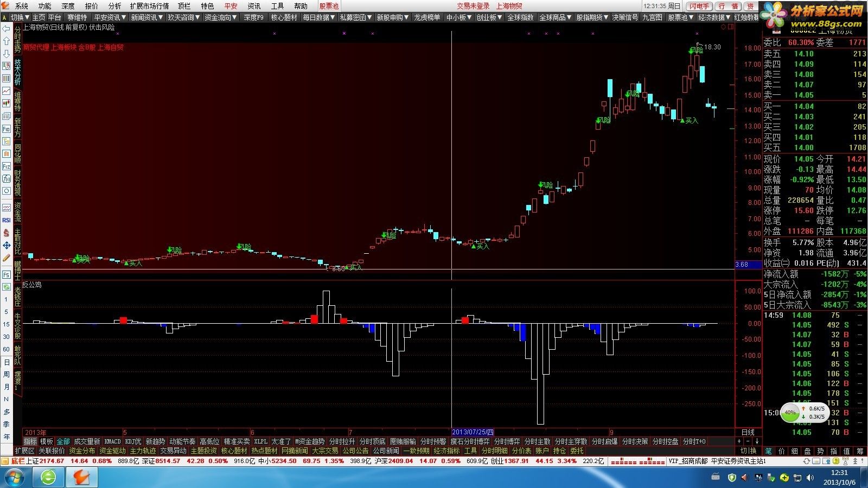The width and height of the screenshot is (868, 488).
Task: Click the 核心题材 toolbar button
Action: 284,17
